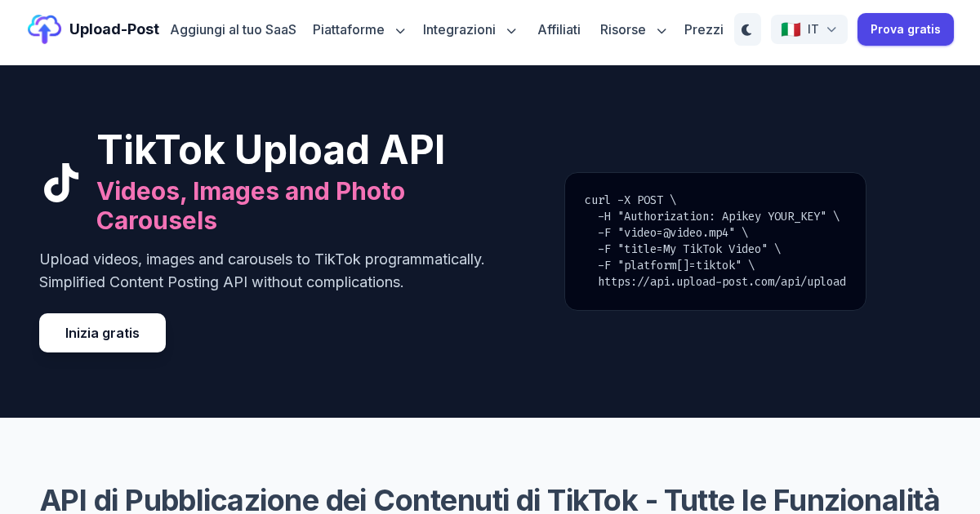Expand the Piattaforme chevron arrow
Screen dimensions: 980x514
pos(400,30)
